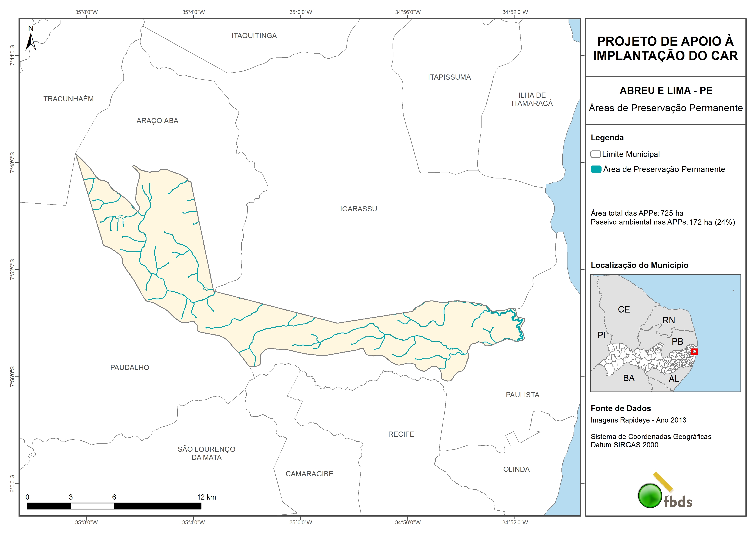Screen dimensions: 756x534
Task: Click the CAMARAGIBE municipality label
Action: [309, 474]
